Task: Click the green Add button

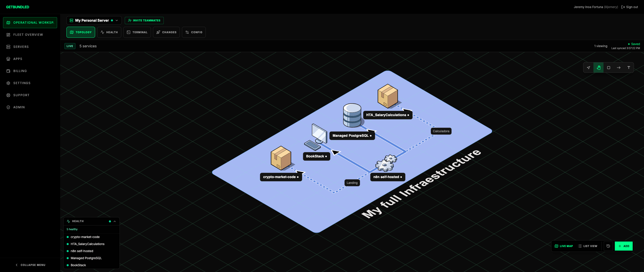Action: [x=624, y=246]
